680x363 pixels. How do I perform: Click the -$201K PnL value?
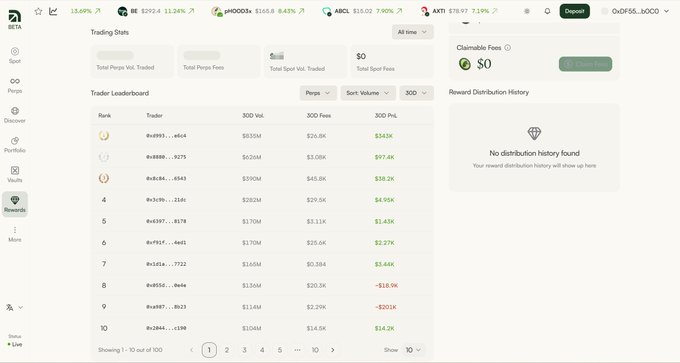[386, 307]
